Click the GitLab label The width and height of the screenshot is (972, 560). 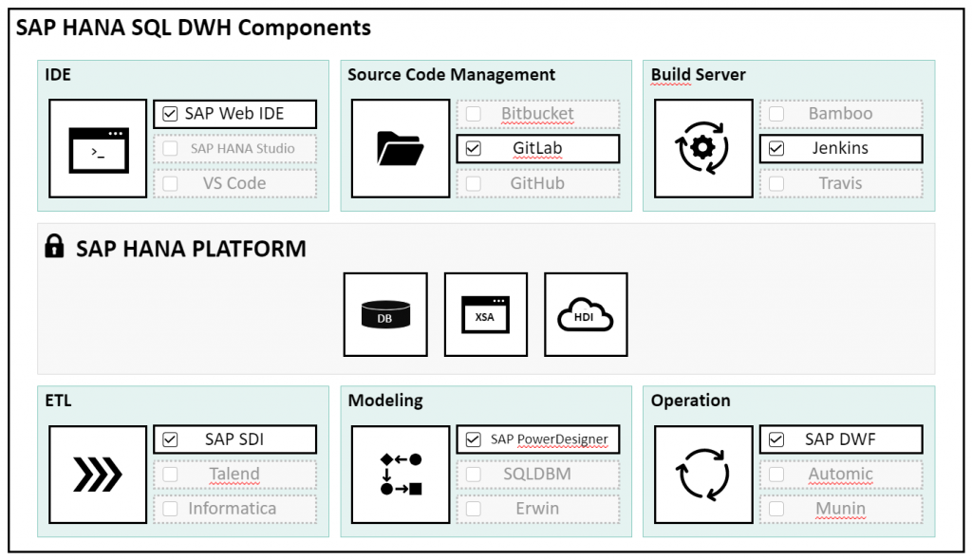tap(537, 148)
